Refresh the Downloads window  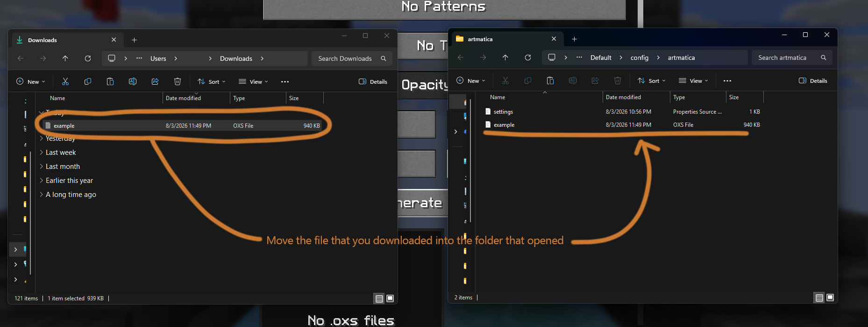point(88,58)
